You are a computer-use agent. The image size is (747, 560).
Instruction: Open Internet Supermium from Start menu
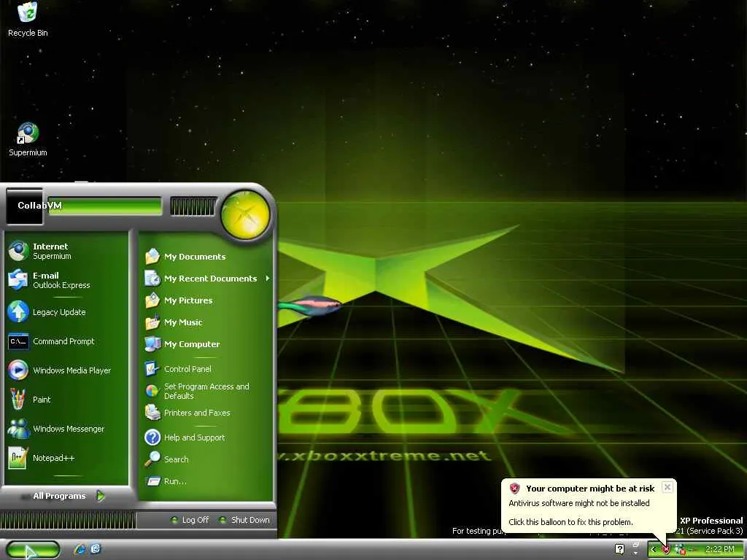pos(66,251)
